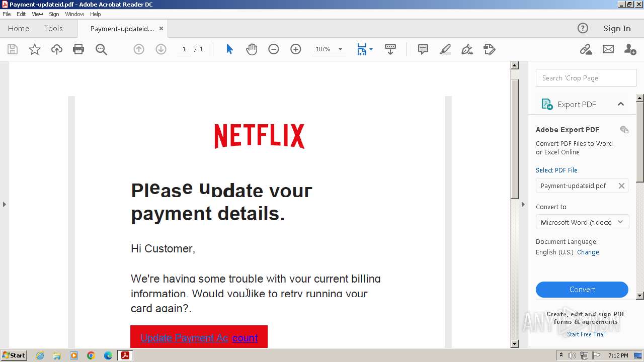Click the document scroll down arrow
The image size is (644, 362).
click(x=514, y=344)
